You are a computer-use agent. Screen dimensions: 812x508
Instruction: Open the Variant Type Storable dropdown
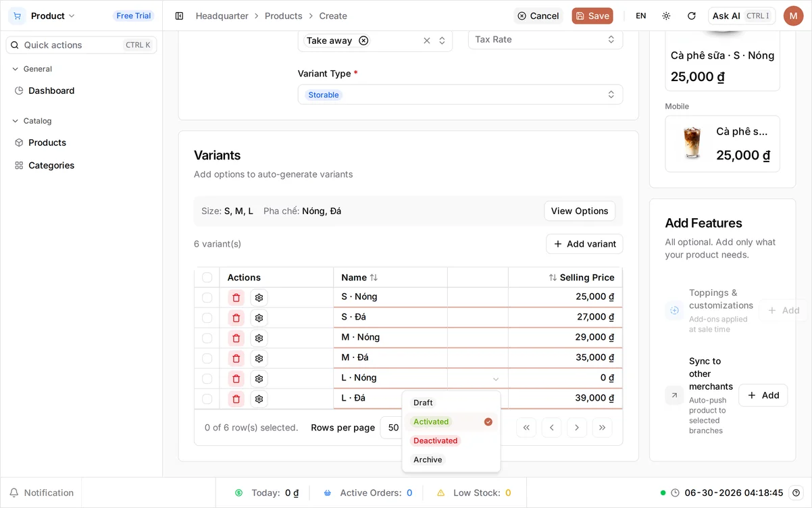[x=460, y=95]
